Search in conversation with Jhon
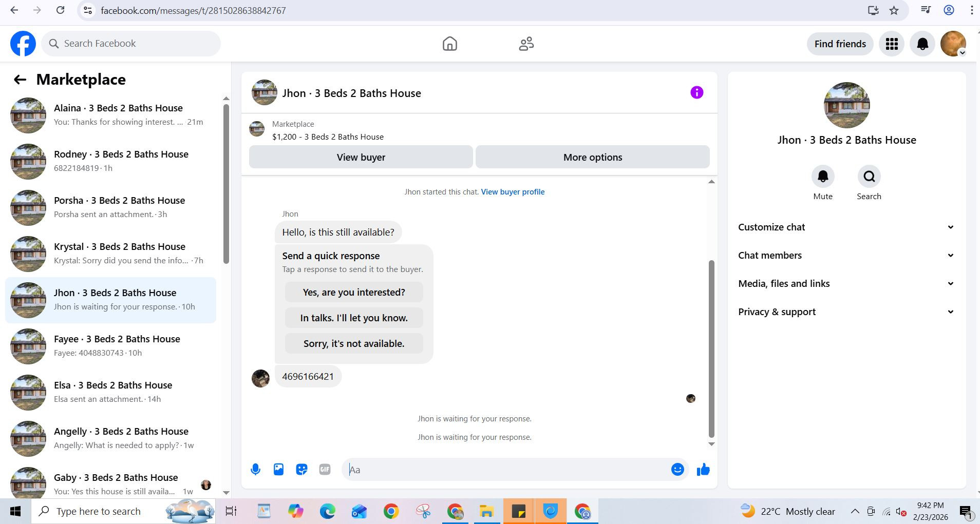The width and height of the screenshot is (980, 524). point(869,177)
